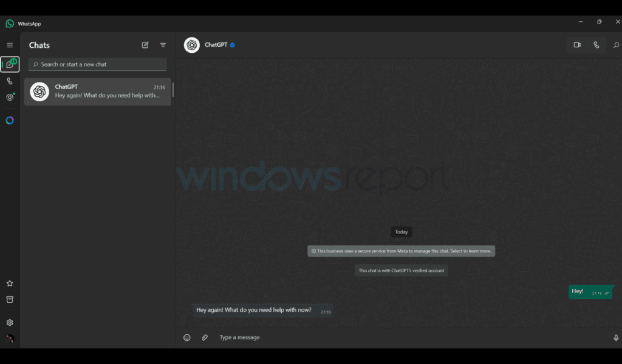
Task: Open the hamburger navigation menu
Action: pos(10,45)
